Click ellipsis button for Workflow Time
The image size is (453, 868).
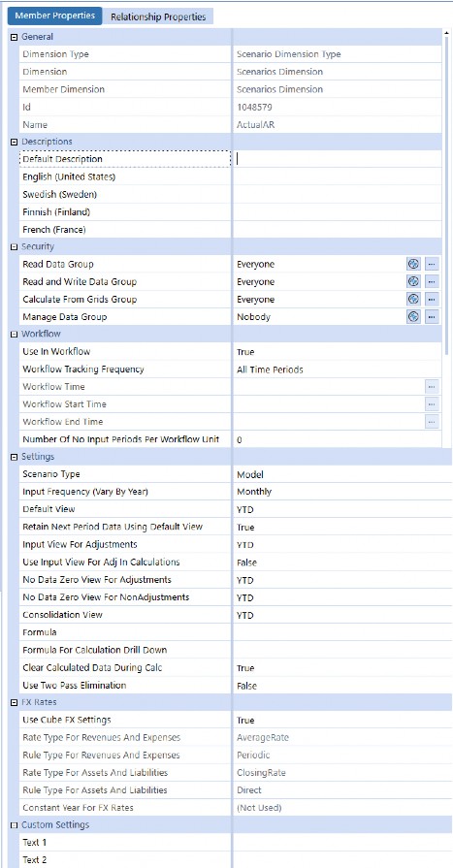(432, 386)
